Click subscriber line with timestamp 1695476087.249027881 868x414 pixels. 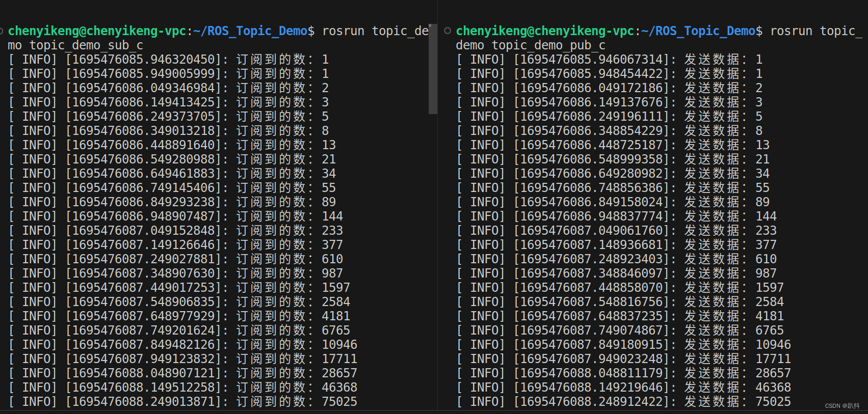(176, 259)
